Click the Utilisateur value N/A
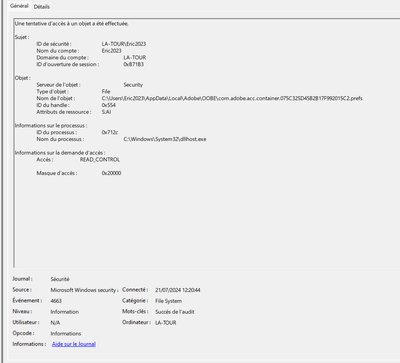 click(55, 323)
